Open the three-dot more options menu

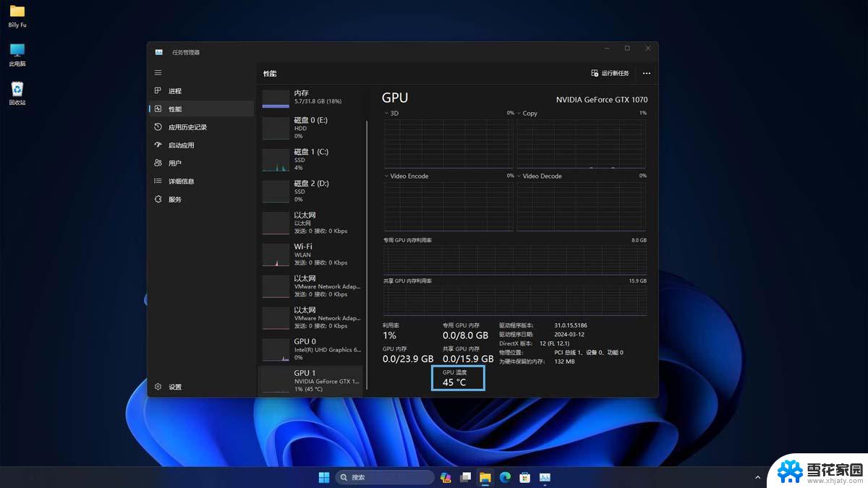[647, 73]
